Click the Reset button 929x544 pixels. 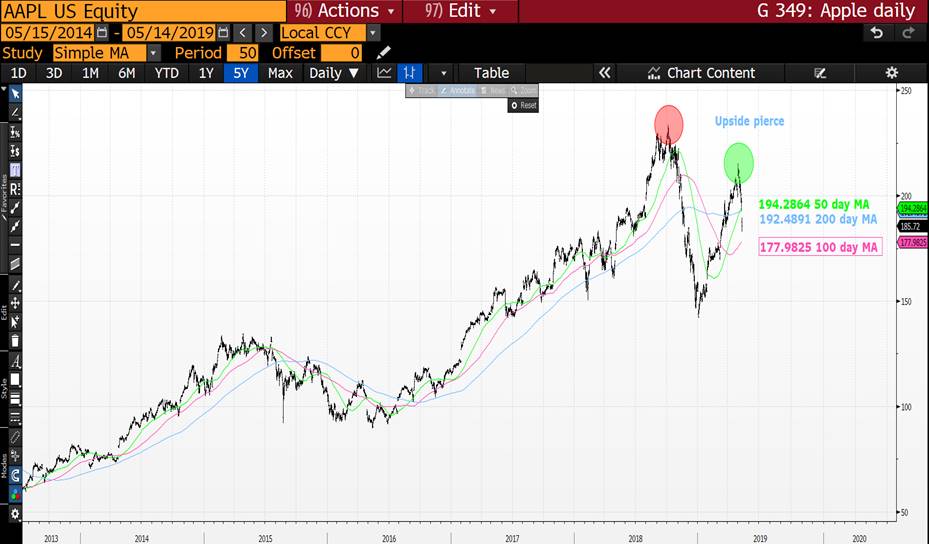point(523,105)
